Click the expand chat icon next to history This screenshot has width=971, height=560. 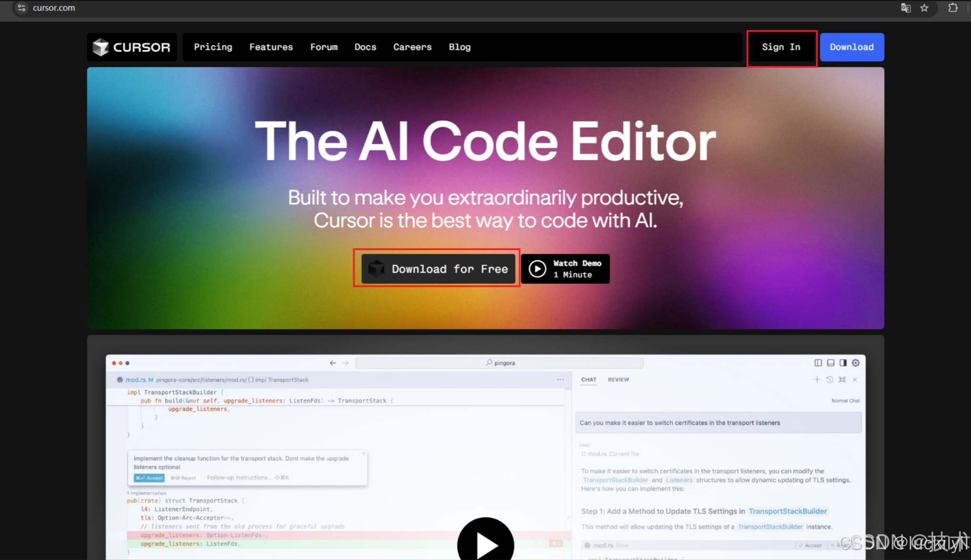(x=842, y=380)
